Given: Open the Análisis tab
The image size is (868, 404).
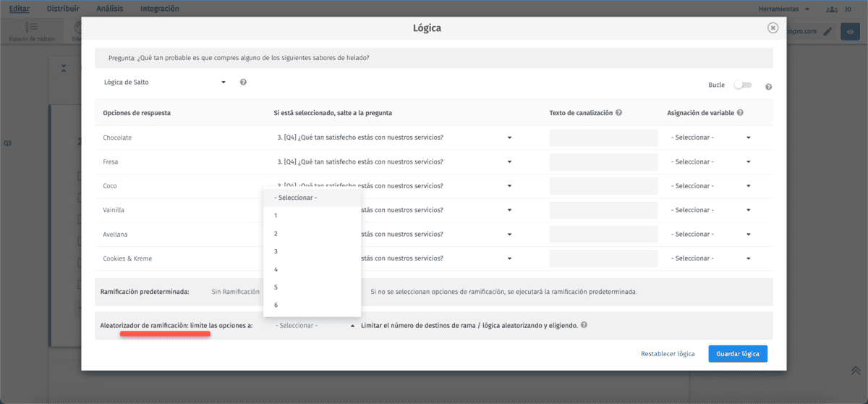Looking at the screenshot, I should tap(109, 9).
